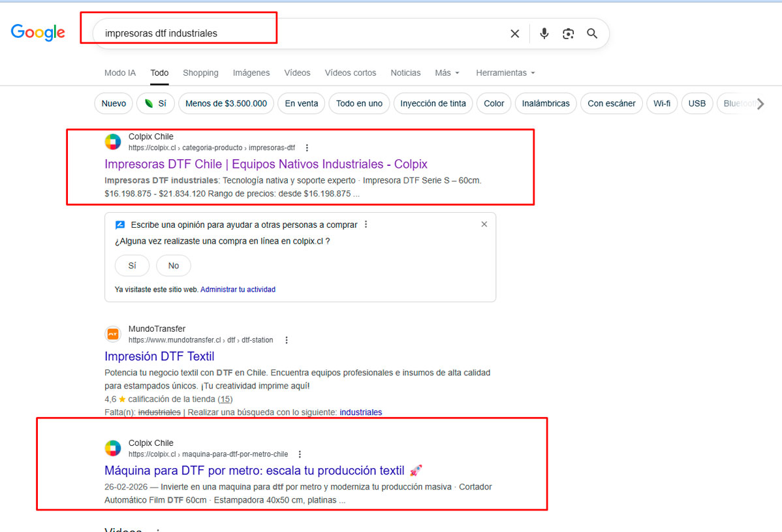Toggle the Menos de $3.500.000 filter chip
Viewport: 782px width, 532px height.
click(x=226, y=104)
